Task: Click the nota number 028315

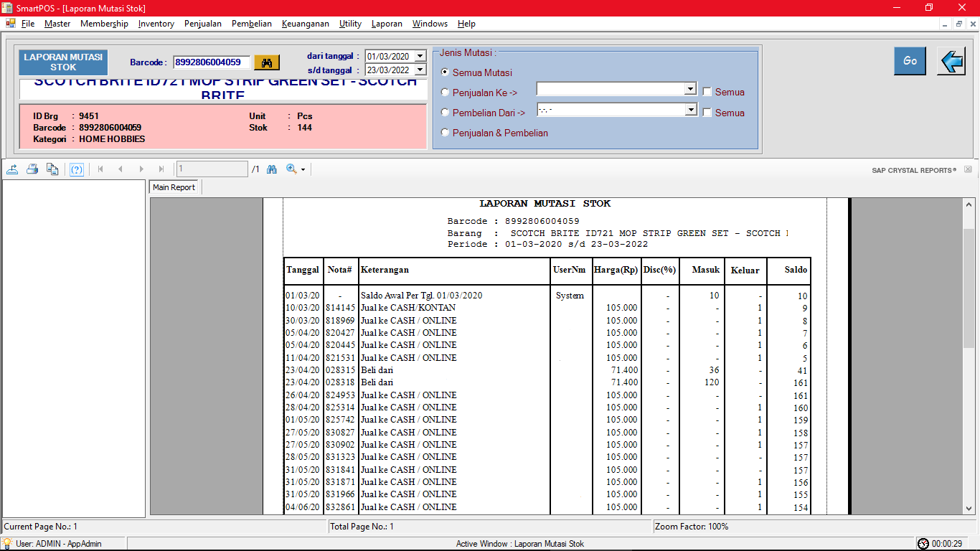Action: (x=340, y=370)
